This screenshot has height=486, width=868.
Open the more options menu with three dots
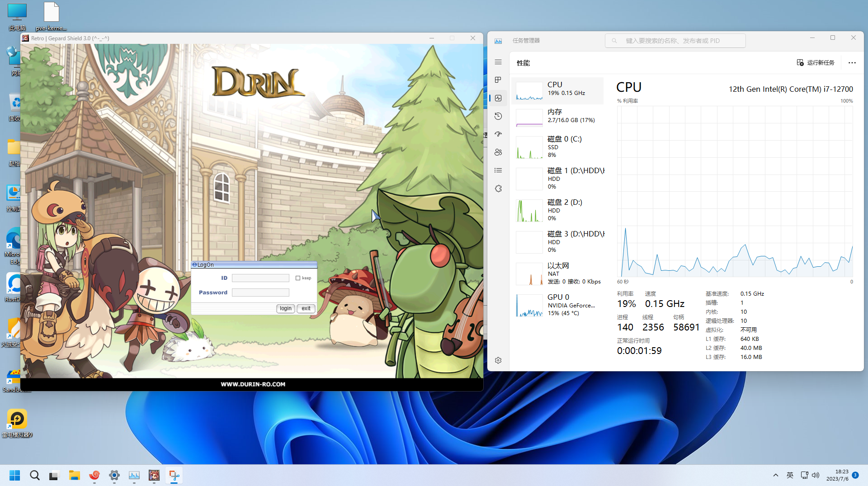(x=852, y=63)
